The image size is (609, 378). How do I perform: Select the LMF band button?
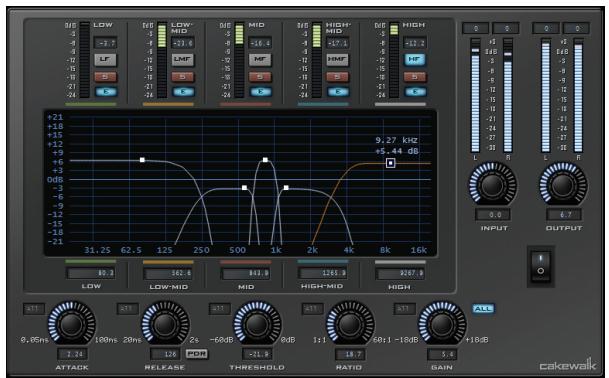click(x=183, y=59)
